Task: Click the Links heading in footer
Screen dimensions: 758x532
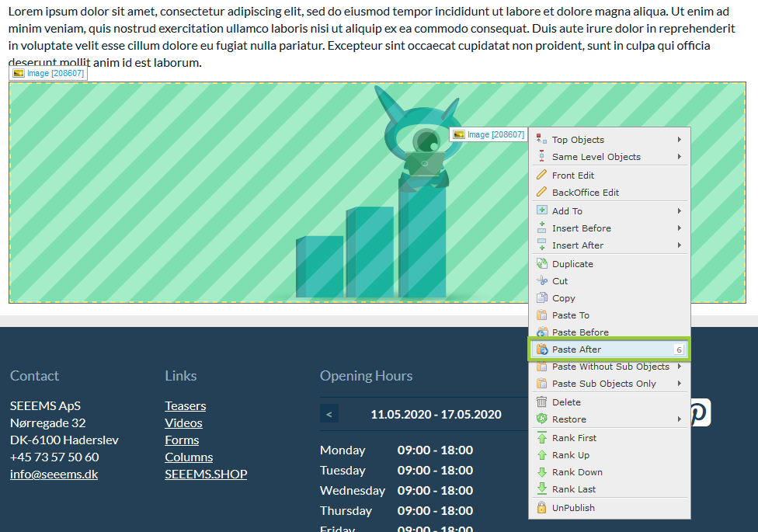Action: pyautogui.click(x=181, y=376)
